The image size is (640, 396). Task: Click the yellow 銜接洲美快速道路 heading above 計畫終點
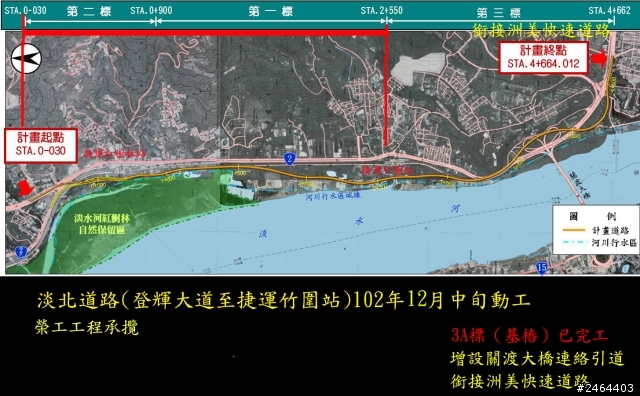click(541, 30)
